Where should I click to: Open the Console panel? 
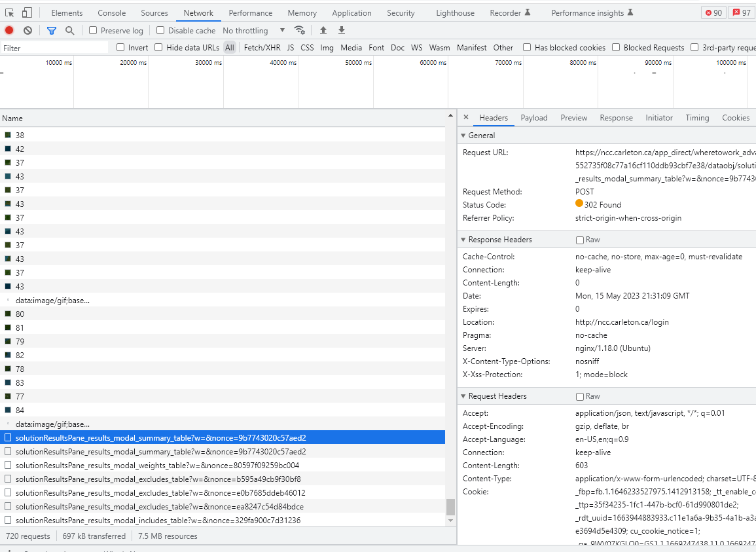click(x=111, y=12)
